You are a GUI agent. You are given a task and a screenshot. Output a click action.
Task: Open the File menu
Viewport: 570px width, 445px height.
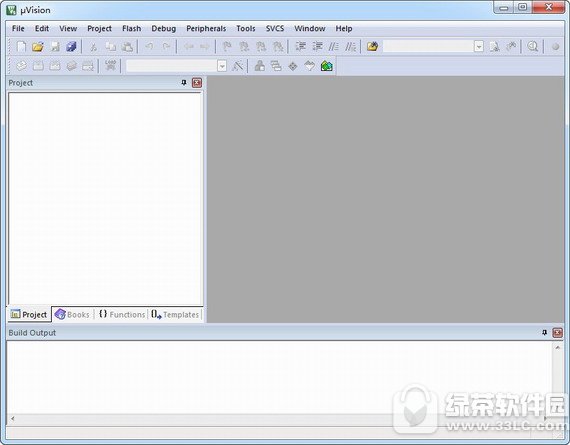pyautogui.click(x=18, y=28)
